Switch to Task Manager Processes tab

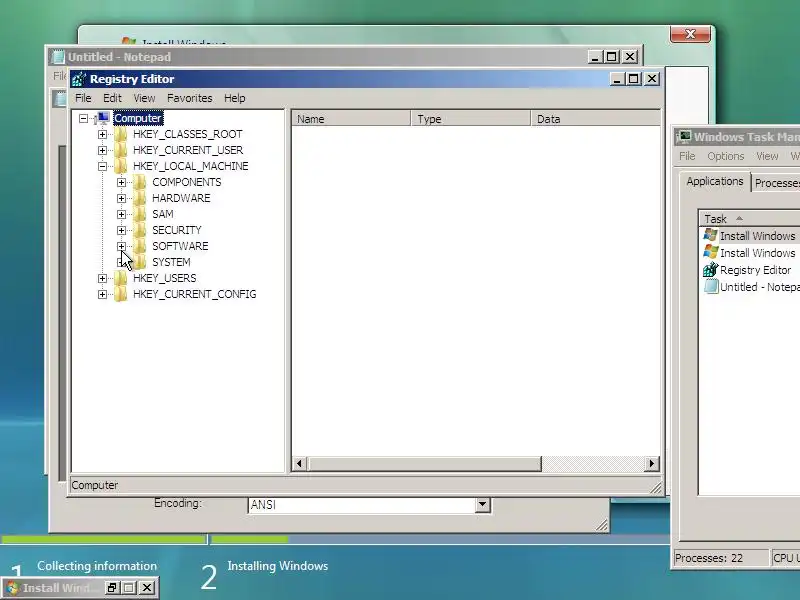[x=777, y=183]
